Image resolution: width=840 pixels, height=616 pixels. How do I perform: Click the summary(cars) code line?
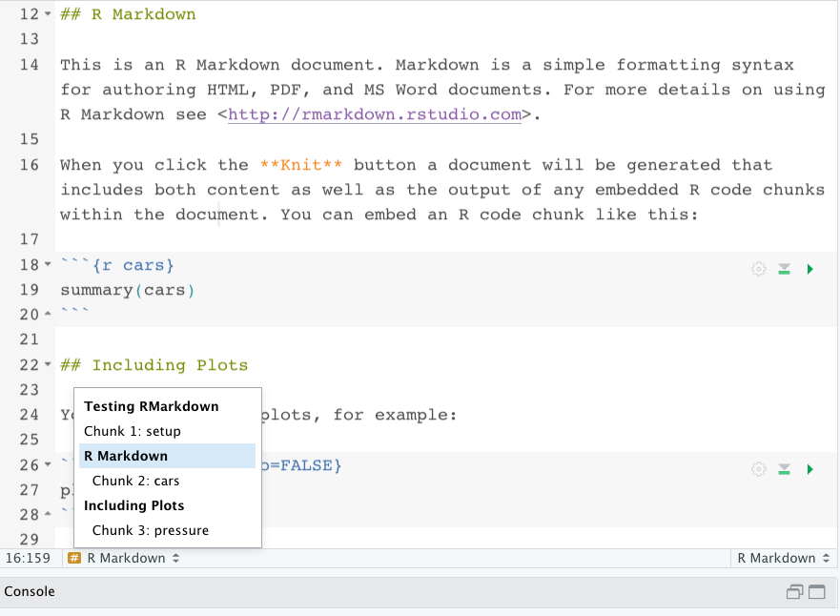pyautogui.click(x=128, y=290)
